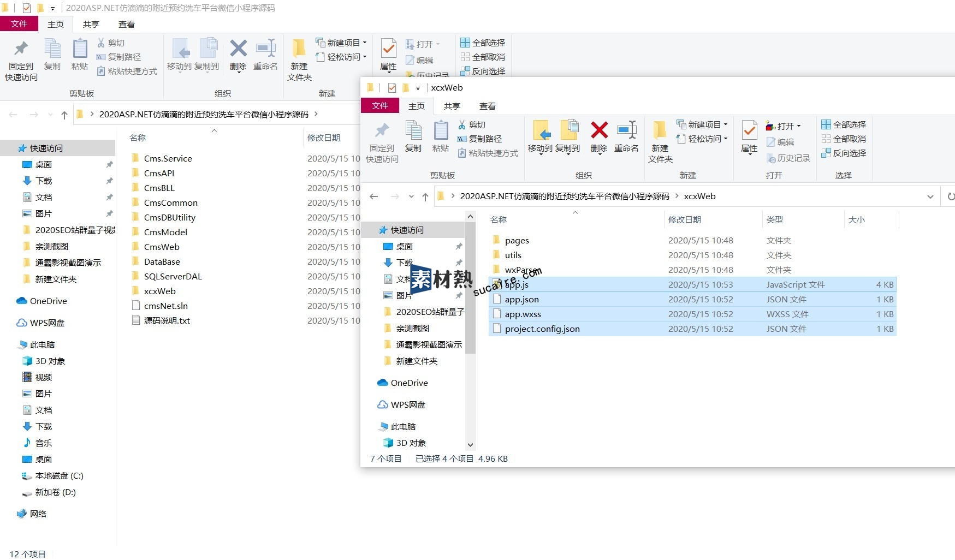Click Deselect All in xcxWeb ribbon
Screen dimensions: 955x560
(x=844, y=139)
